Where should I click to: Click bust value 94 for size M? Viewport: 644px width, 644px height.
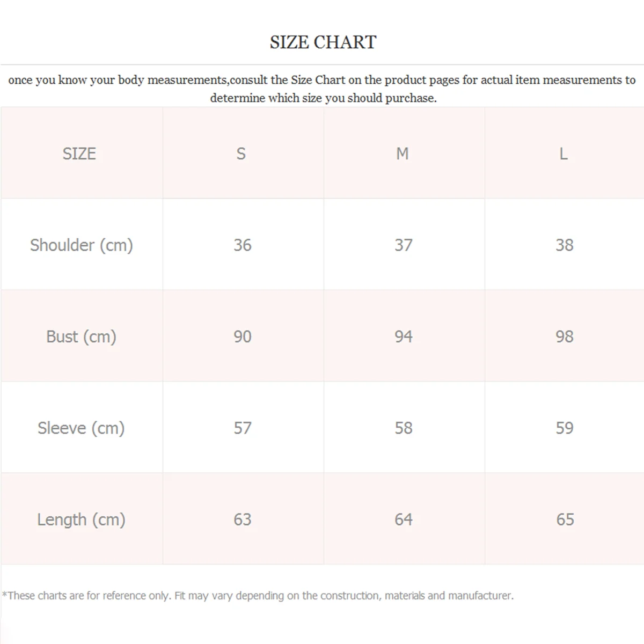(x=404, y=336)
